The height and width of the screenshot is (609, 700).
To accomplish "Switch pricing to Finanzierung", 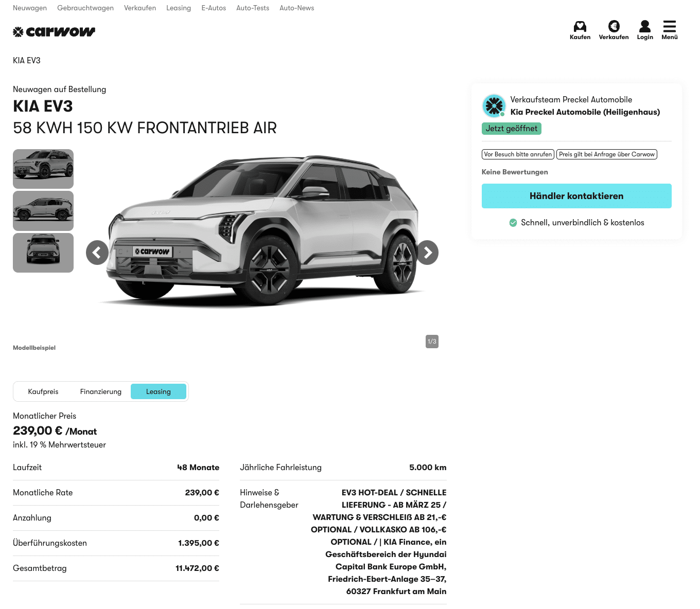I will coord(101,391).
